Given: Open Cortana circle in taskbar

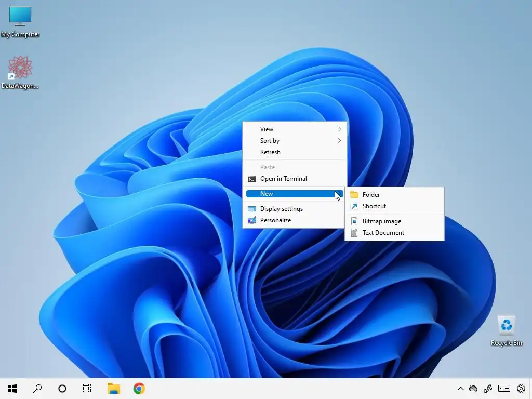Looking at the screenshot, I should point(62,389).
